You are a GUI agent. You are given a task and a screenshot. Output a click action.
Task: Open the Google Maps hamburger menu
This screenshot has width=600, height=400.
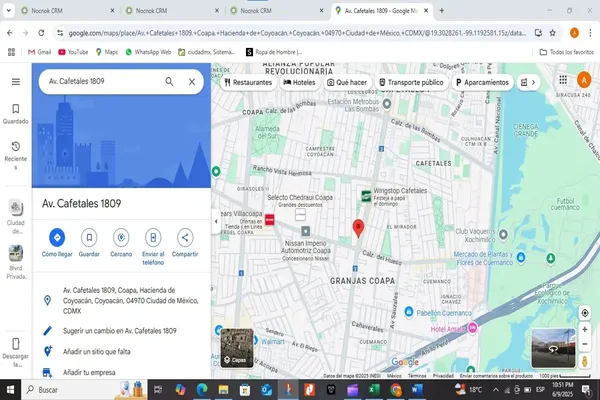point(15,82)
